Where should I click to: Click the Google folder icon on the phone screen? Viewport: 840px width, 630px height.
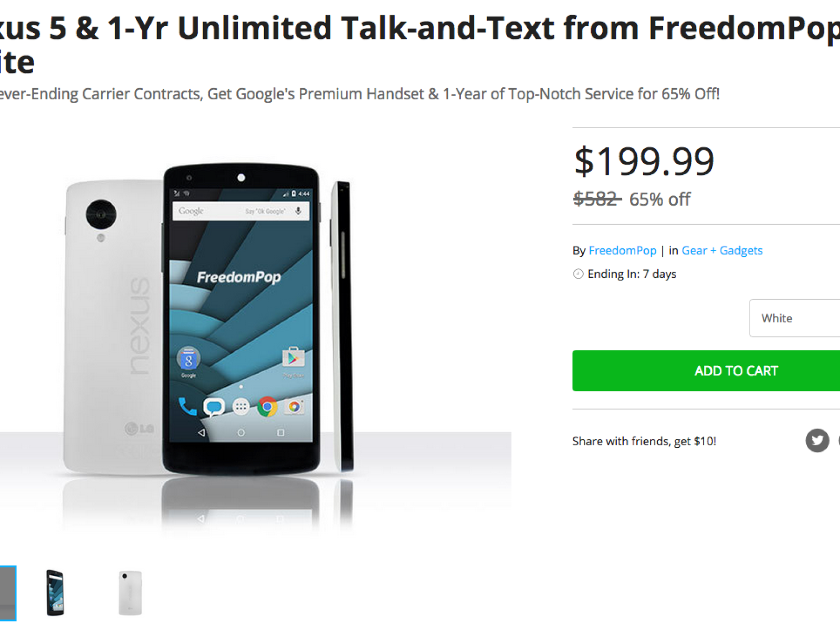point(188,360)
